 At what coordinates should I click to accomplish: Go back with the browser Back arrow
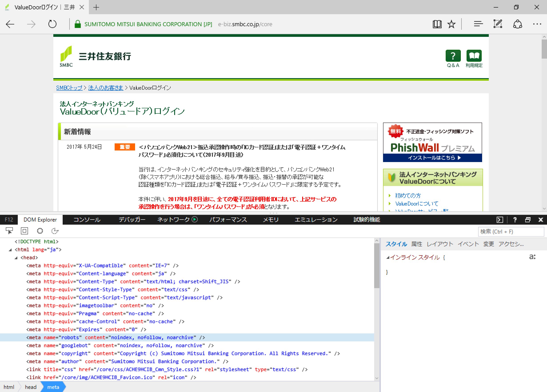click(10, 24)
